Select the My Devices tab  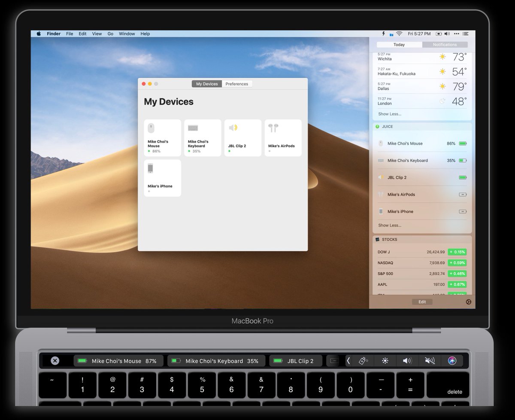point(207,84)
